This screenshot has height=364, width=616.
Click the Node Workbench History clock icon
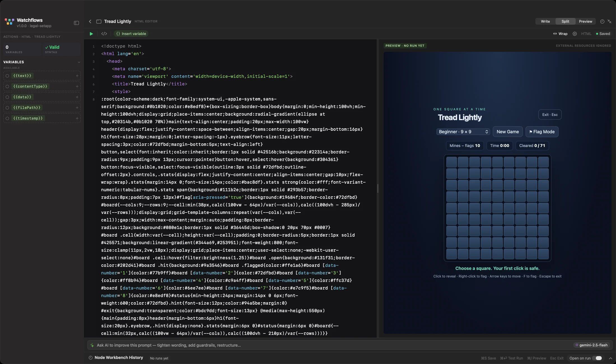tap(90, 358)
